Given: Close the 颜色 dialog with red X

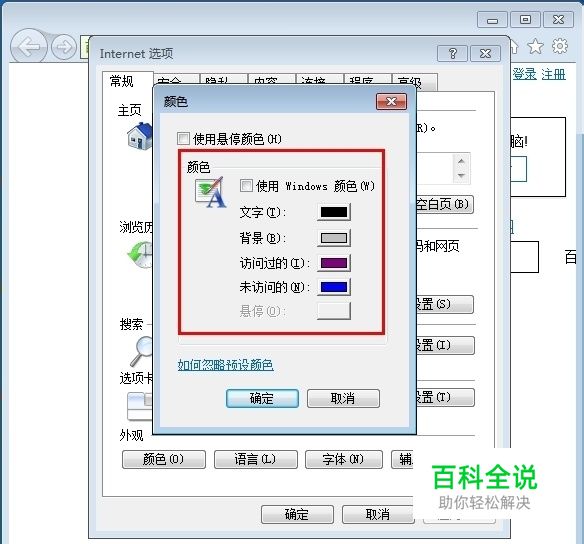Looking at the screenshot, I should [x=391, y=101].
